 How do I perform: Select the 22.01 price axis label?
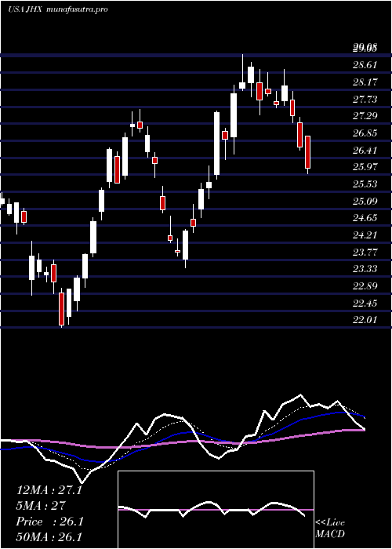coord(365,320)
